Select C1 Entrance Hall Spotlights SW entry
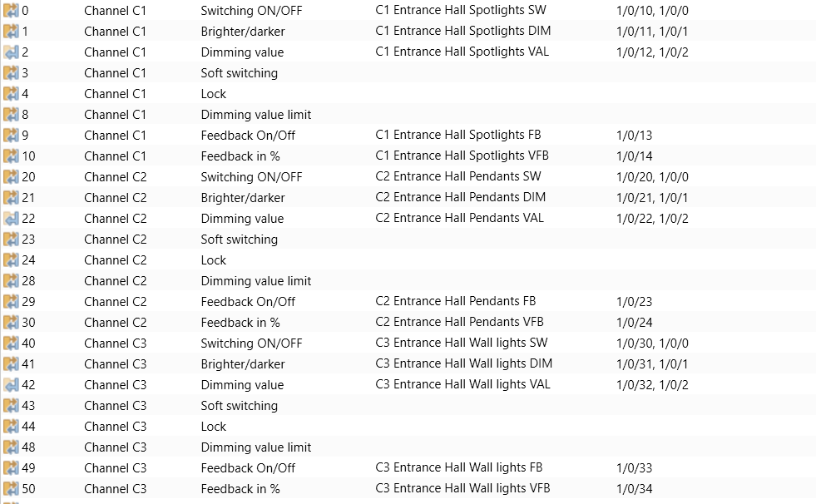The height and width of the screenshot is (504, 816). (461, 10)
